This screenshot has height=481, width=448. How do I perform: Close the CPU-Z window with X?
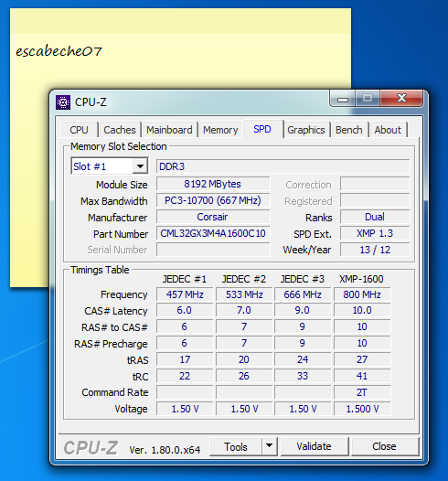point(401,99)
